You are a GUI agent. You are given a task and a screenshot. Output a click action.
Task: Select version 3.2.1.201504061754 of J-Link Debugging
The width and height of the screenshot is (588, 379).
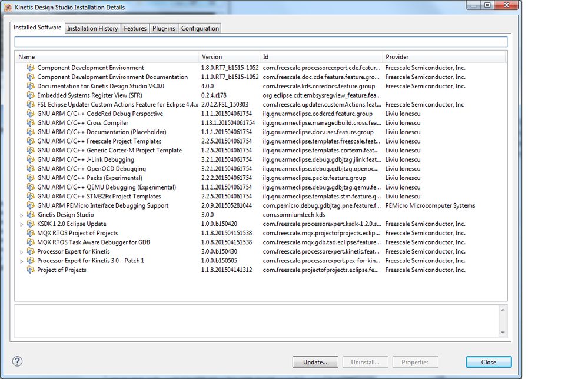(x=227, y=159)
